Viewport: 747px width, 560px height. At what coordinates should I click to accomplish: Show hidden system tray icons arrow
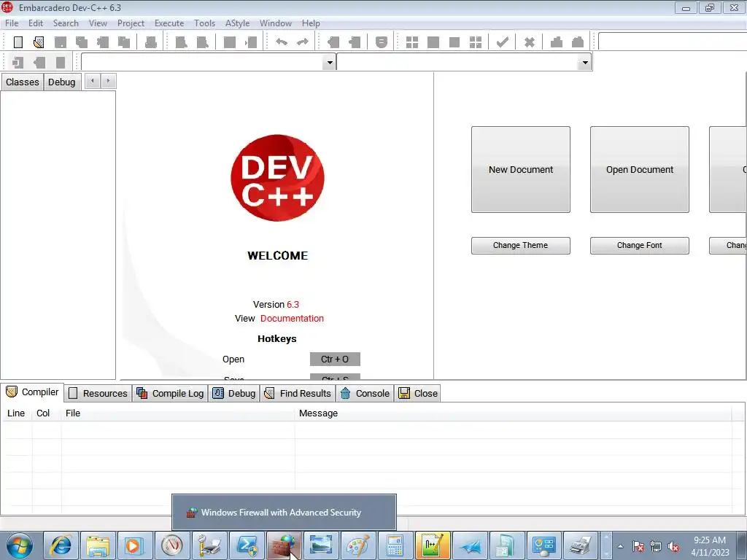click(620, 547)
